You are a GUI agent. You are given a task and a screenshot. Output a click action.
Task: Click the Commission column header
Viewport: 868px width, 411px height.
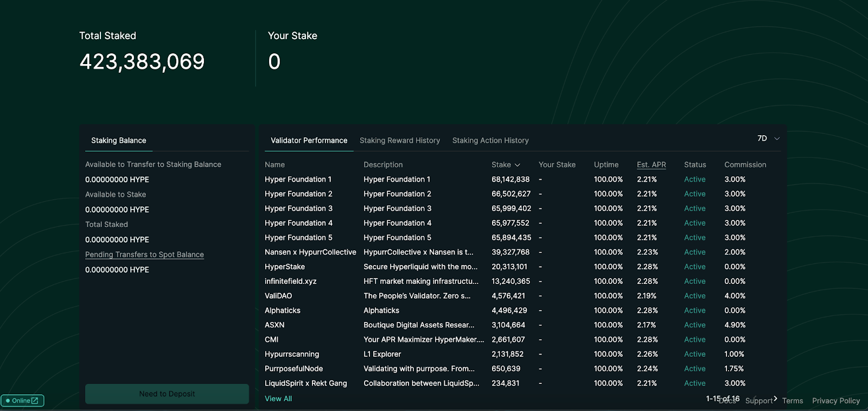745,165
